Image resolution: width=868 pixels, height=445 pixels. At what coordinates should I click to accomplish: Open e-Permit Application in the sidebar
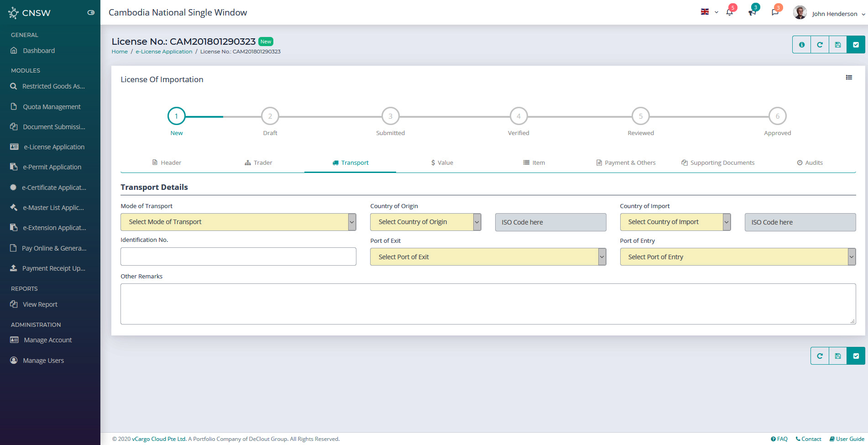[x=52, y=167]
